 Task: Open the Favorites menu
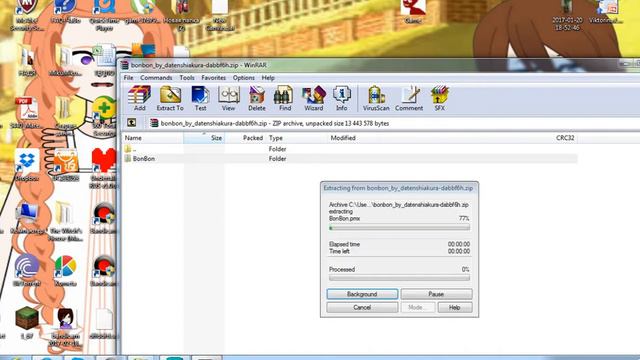click(x=213, y=78)
